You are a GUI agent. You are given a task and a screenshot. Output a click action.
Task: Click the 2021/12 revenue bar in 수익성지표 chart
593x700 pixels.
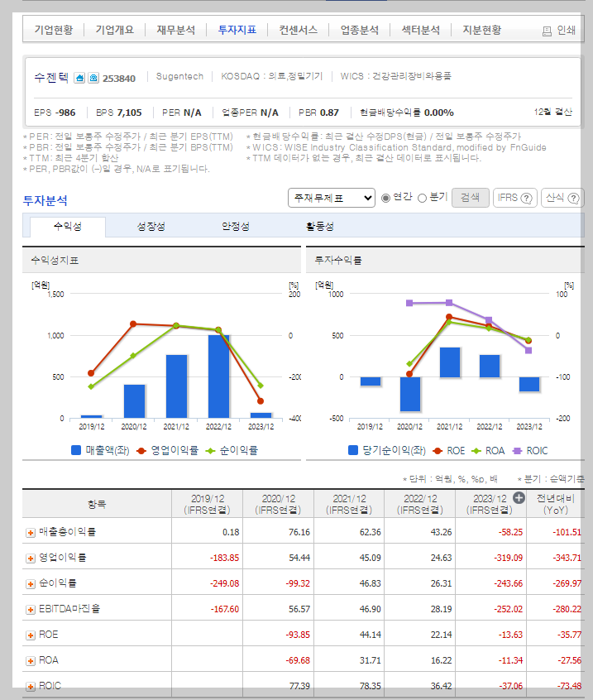pyautogui.click(x=176, y=386)
